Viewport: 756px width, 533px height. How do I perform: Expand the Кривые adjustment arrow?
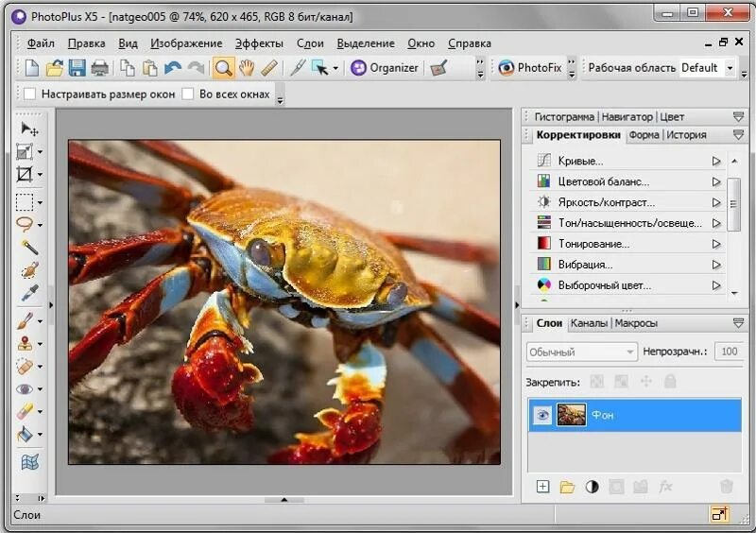716,161
